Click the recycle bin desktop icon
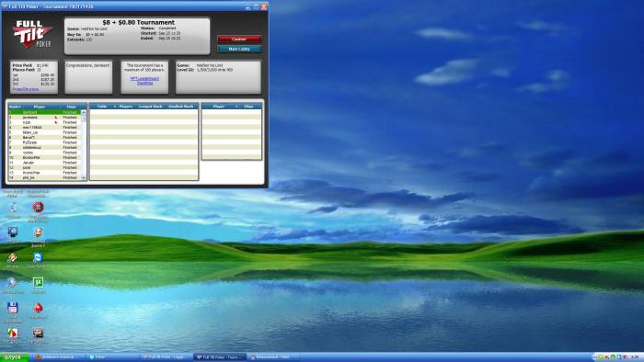This screenshot has height=362, width=644. [12, 207]
